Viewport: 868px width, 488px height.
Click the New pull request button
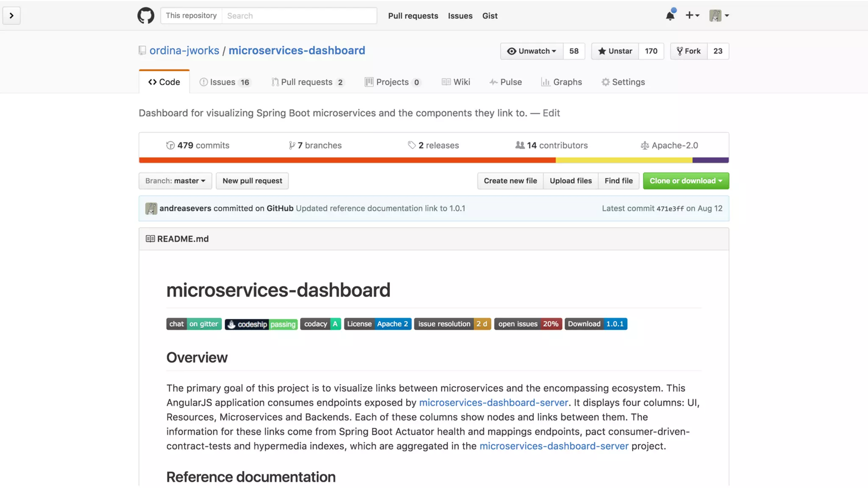point(252,181)
